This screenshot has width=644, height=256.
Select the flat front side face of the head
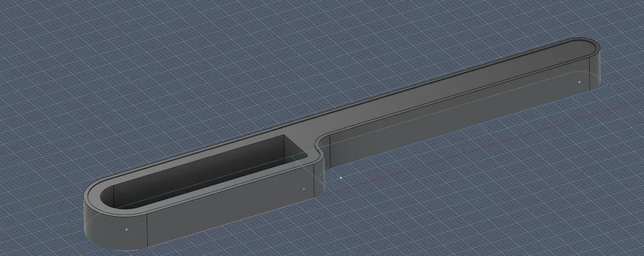[230, 205]
